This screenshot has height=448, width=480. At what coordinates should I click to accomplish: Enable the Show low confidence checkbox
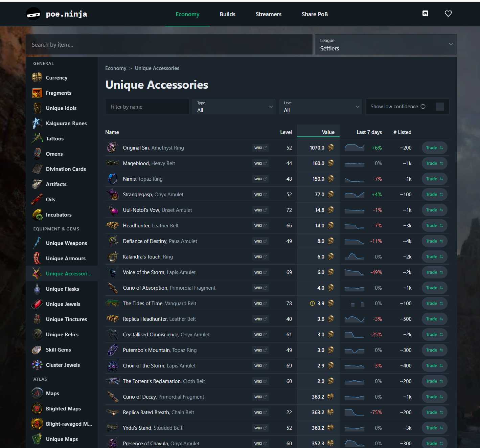440,107
